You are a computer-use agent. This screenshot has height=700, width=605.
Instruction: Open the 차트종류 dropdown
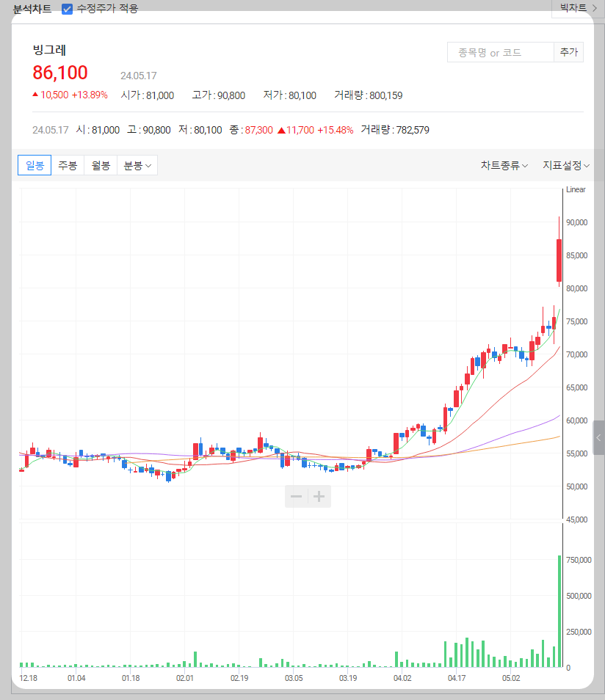click(504, 166)
